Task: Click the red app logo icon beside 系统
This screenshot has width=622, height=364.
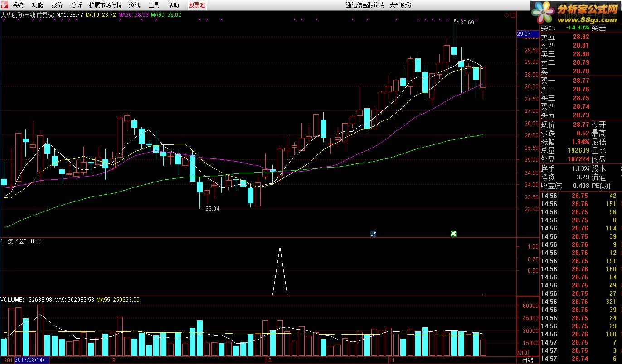Action: click(x=5, y=5)
